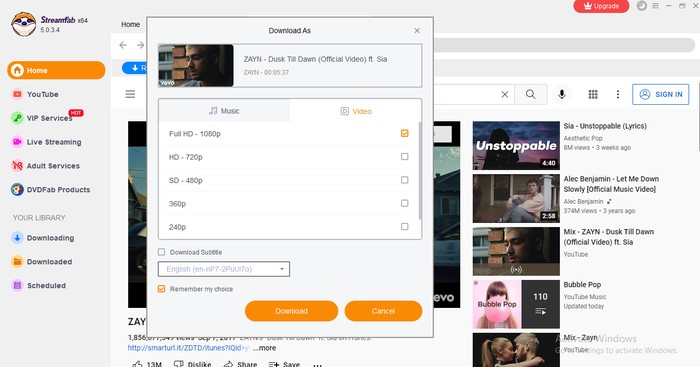Open the smarturl.it description link
Screen dimensions: 700x367
pyautogui.click(x=188, y=348)
